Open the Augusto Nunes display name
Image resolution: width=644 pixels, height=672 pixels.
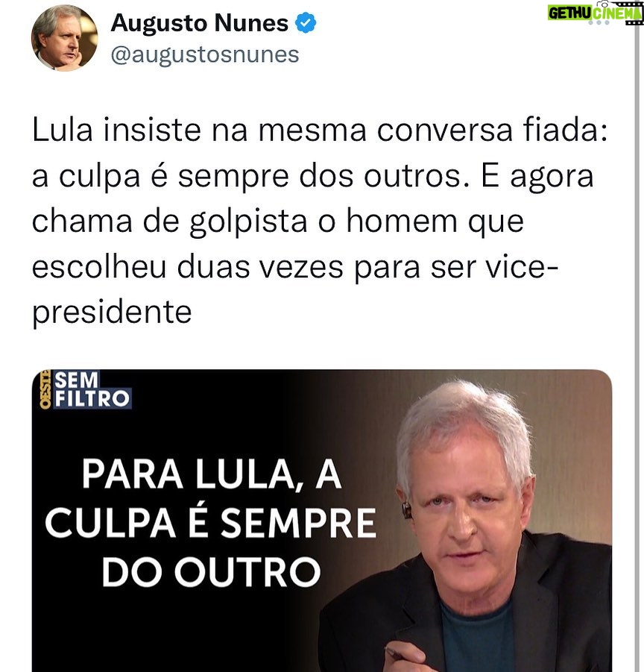tap(200, 22)
